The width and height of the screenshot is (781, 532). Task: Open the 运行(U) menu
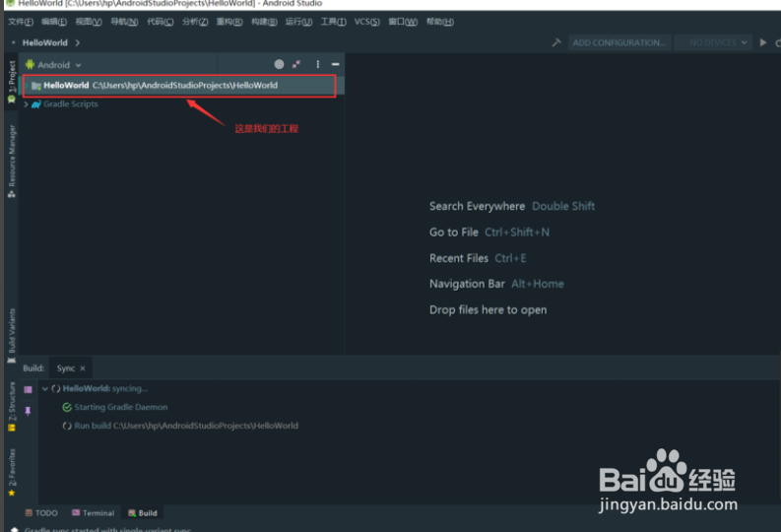tap(298, 22)
